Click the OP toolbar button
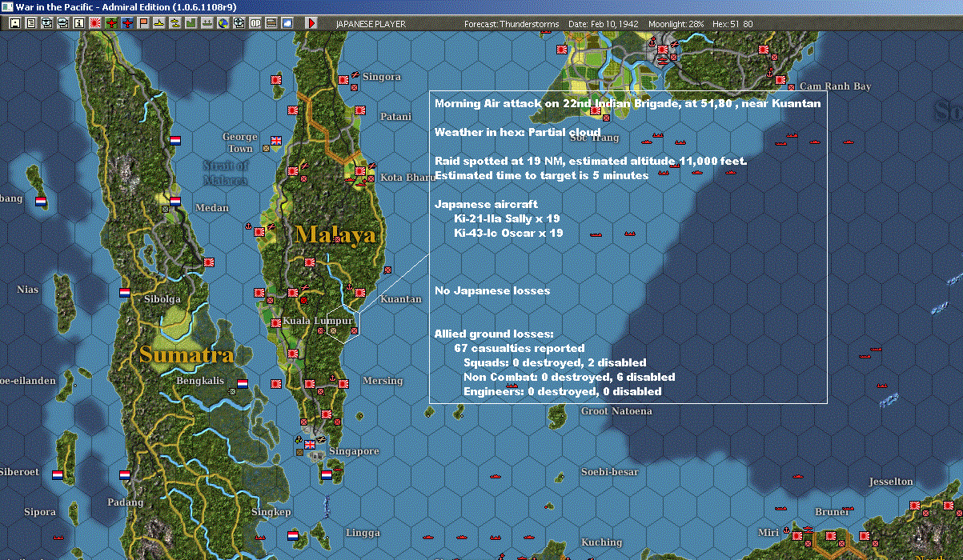This screenshot has width=963, height=560. [x=255, y=23]
